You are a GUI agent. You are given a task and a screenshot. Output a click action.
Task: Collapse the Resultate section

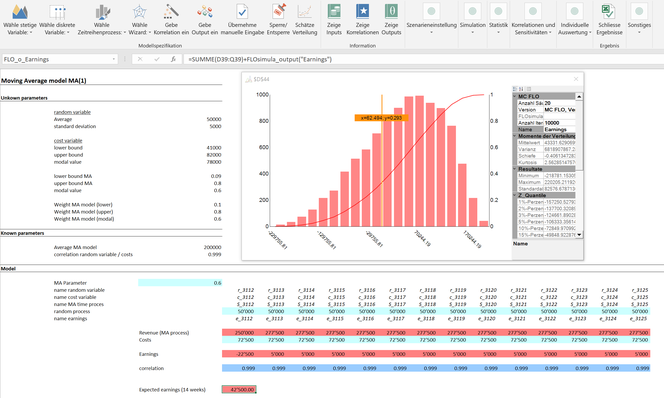click(515, 169)
